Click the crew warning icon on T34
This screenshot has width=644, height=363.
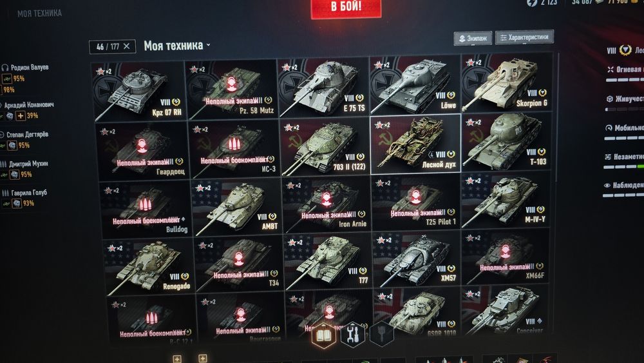(239, 259)
